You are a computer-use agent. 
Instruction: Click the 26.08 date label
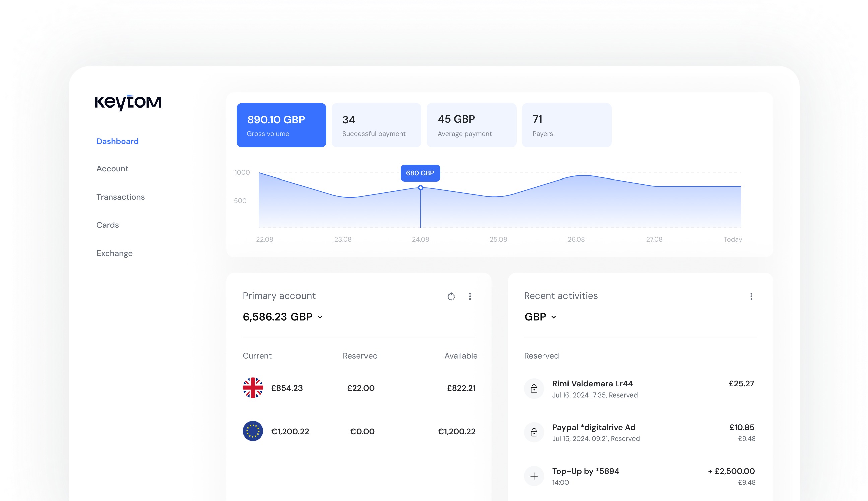576,239
